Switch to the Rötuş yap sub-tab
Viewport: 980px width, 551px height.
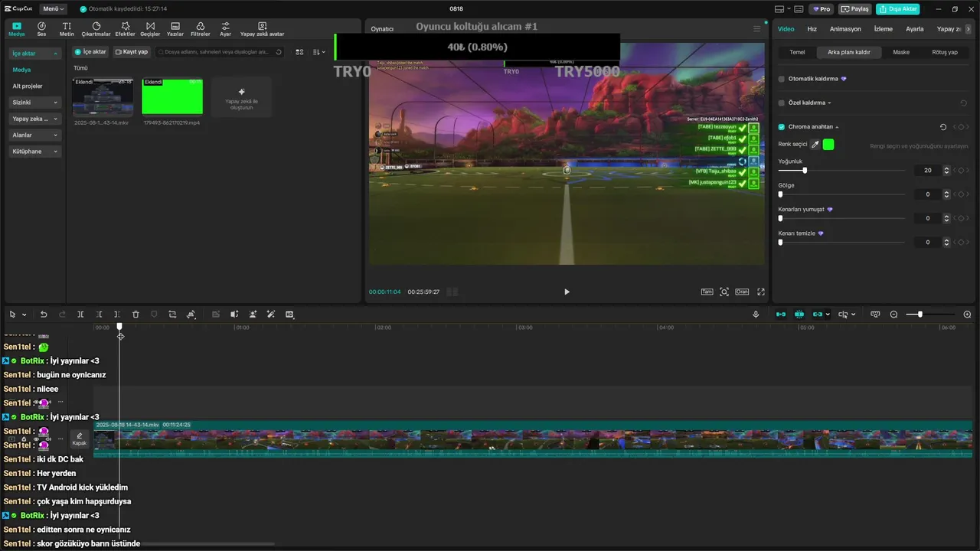pos(945,53)
